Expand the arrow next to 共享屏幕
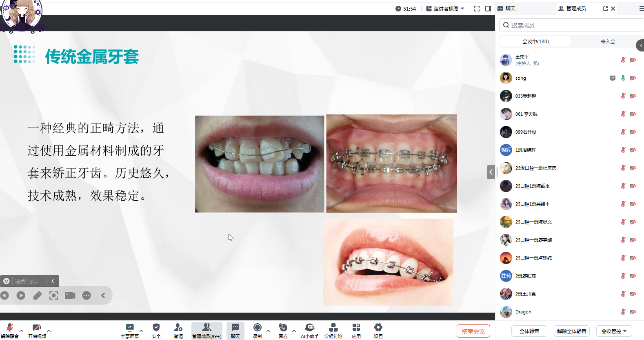644x340 pixels. pos(141,331)
